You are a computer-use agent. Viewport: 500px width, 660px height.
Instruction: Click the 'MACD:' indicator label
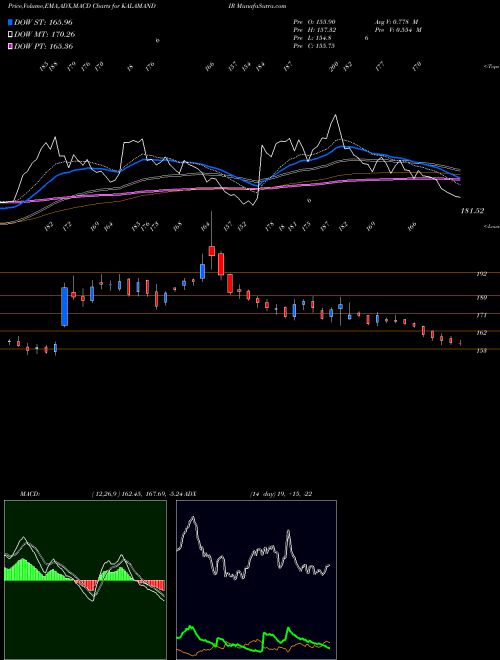30,494
